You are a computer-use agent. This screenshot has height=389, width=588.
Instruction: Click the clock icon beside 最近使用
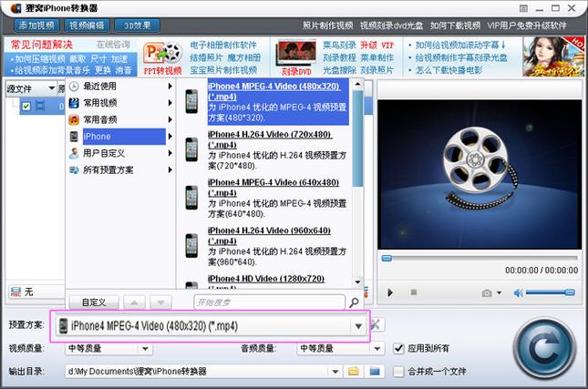74,87
